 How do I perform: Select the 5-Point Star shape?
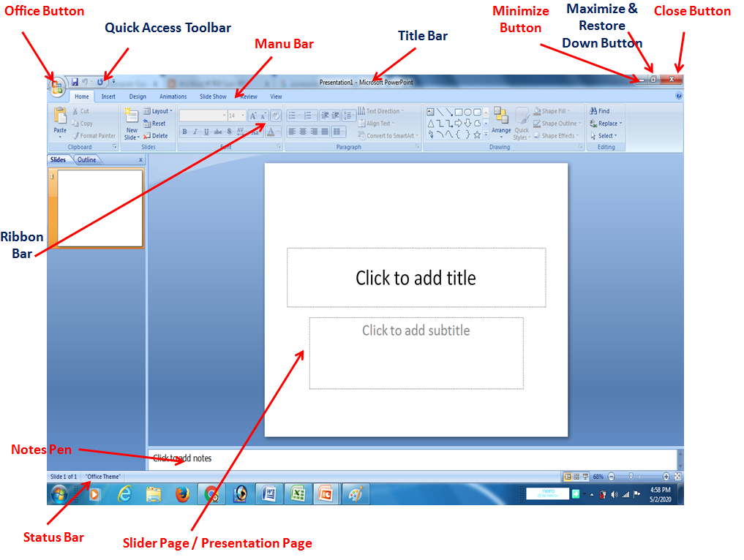(x=477, y=135)
